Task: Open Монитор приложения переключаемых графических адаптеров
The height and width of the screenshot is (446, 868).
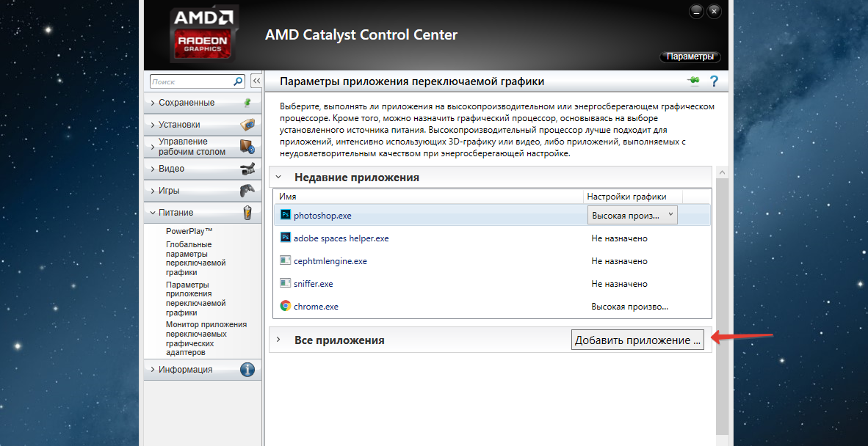Action: pyautogui.click(x=206, y=338)
